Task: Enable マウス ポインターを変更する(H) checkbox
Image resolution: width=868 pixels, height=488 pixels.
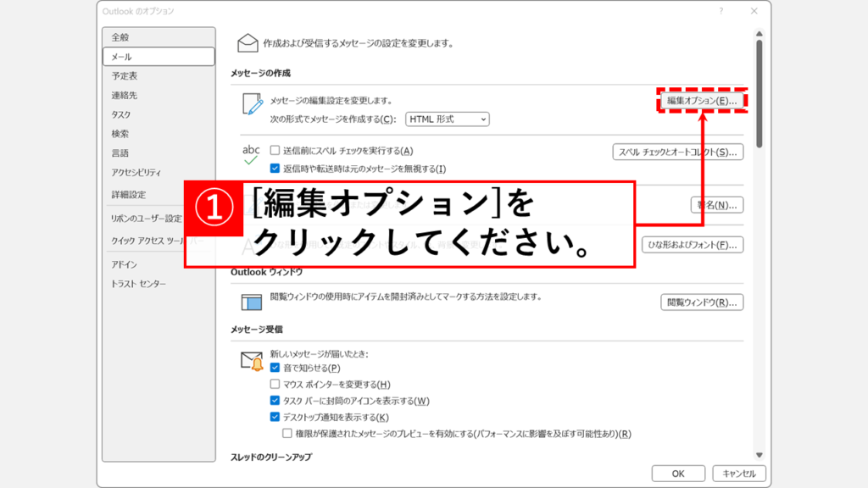Action: tap(275, 384)
